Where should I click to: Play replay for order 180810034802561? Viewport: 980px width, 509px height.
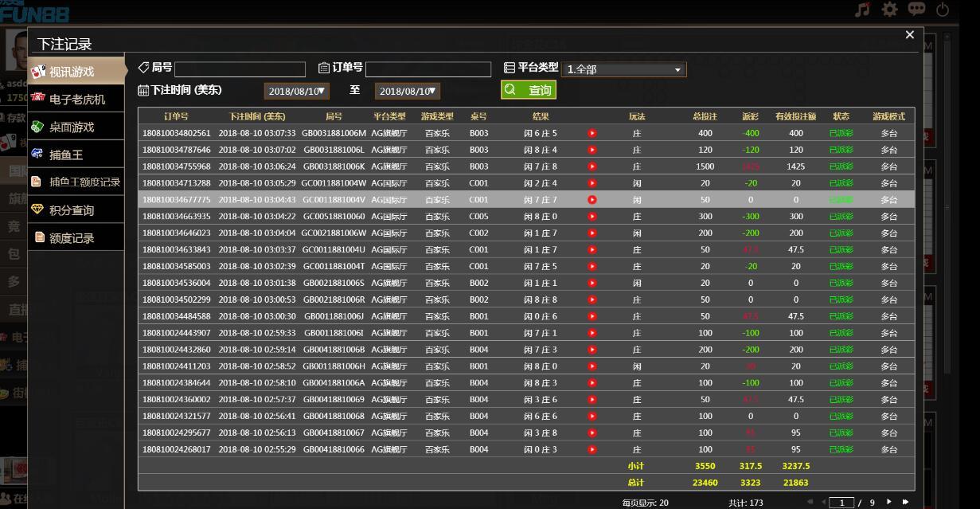point(592,133)
